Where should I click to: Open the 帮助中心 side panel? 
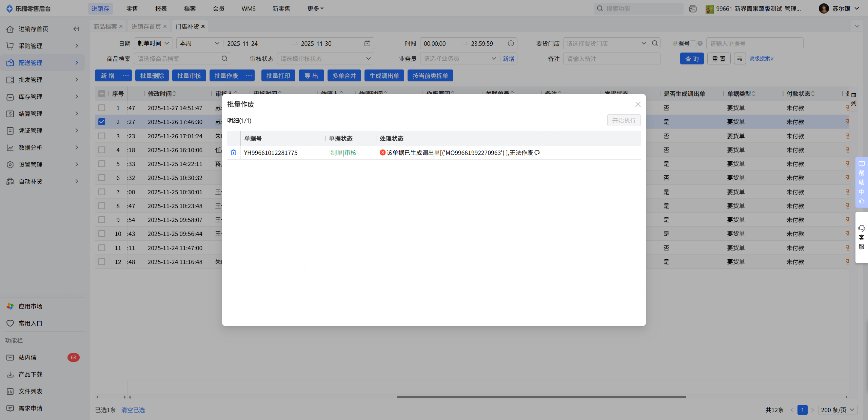tap(862, 182)
